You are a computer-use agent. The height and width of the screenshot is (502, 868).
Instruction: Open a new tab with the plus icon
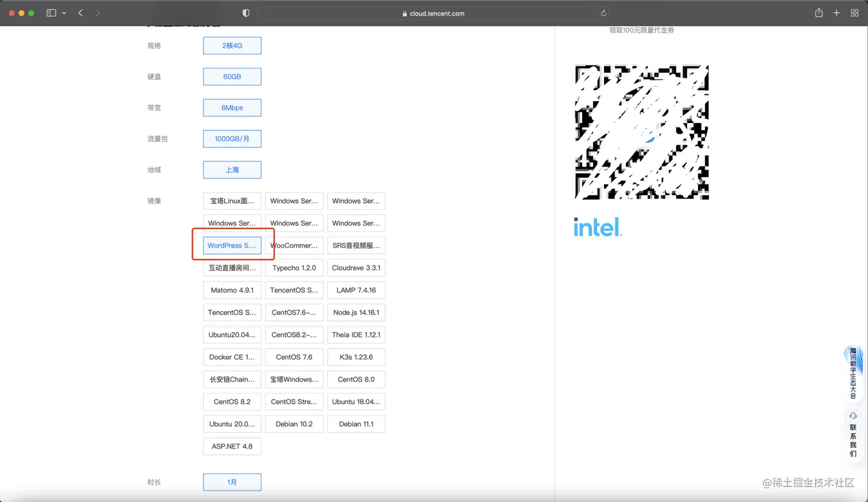[836, 13]
